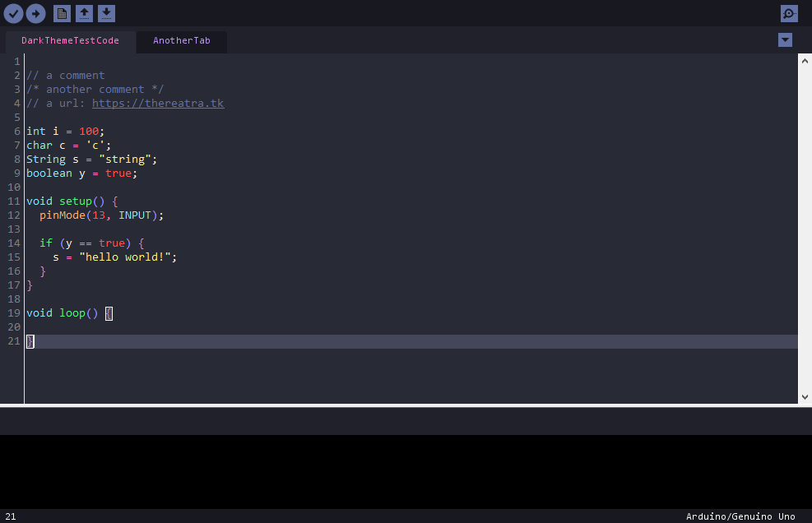Click the editor's vertical scrollbar track
The height and width of the screenshot is (523, 812).
point(805,229)
